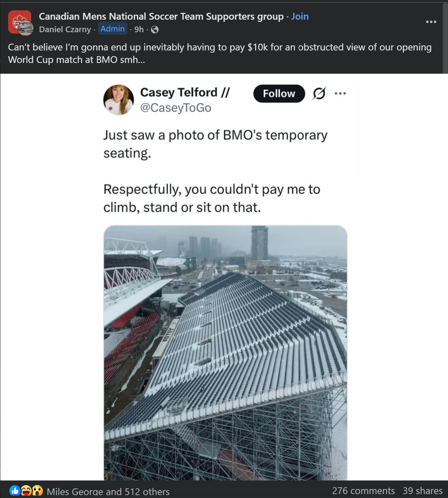This screenshot has height=498, width=448.
Task: Click the group avatar with Canada logo
Action: pyautogui.click(x=18, y=20)
